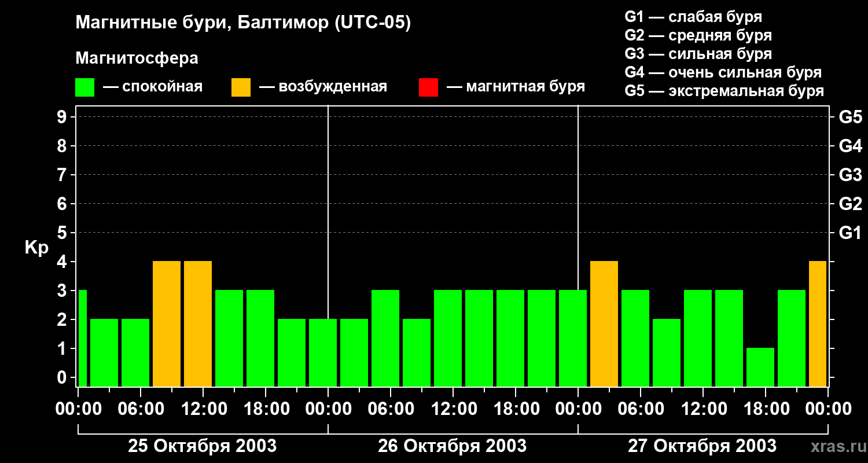The image size is (868, 463).
Task: Click 'G1 — слабая буря' legend line
Action: point(693,17)
